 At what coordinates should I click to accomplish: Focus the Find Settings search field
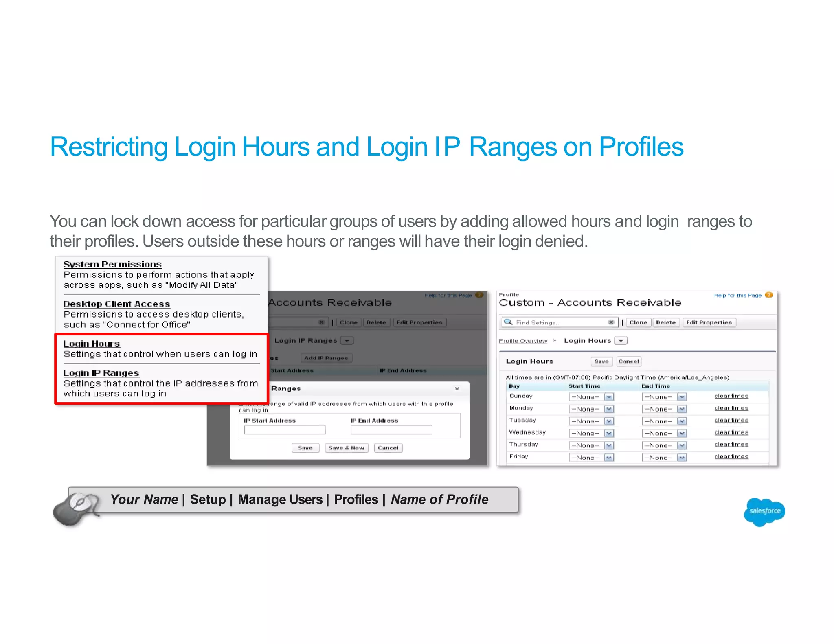560,322
